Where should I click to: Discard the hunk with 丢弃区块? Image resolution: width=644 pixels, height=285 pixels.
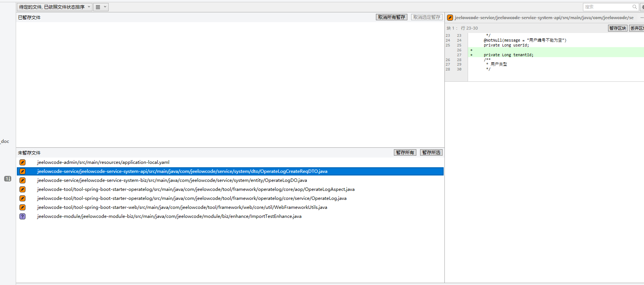(637, 28)
